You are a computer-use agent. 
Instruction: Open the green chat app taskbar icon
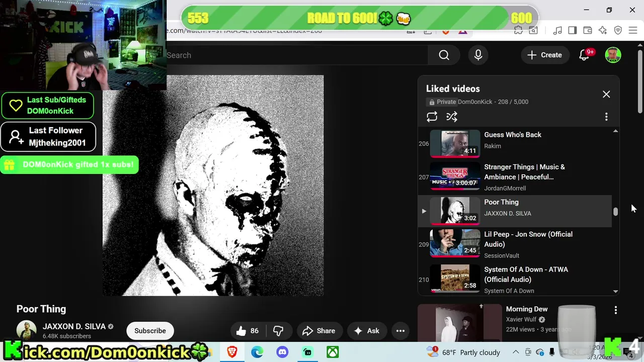(307, 352)
